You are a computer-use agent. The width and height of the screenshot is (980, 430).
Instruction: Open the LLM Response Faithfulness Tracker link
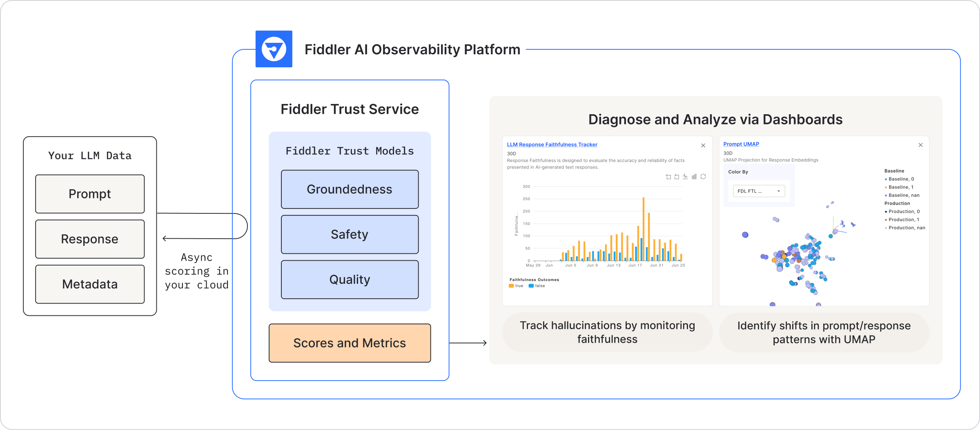point(552,144)
